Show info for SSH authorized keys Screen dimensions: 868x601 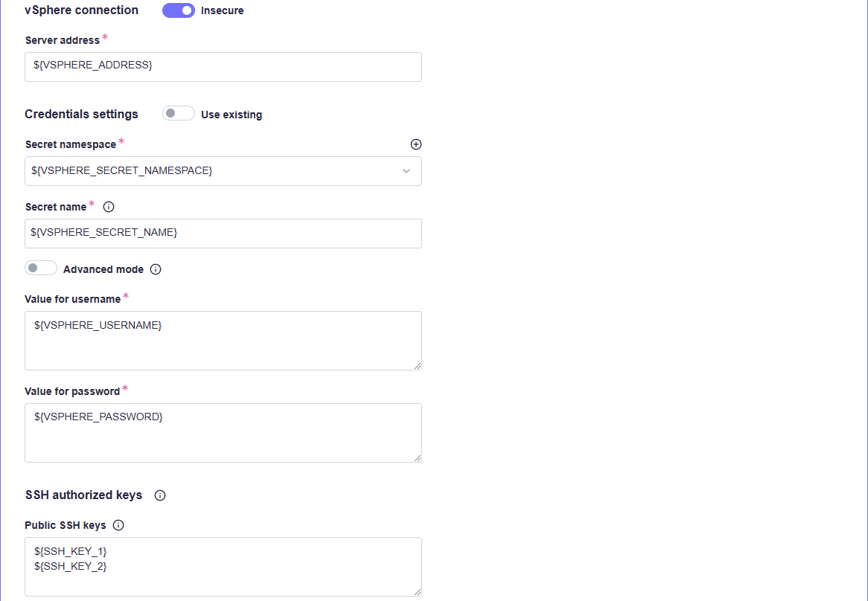pos(160,495)
